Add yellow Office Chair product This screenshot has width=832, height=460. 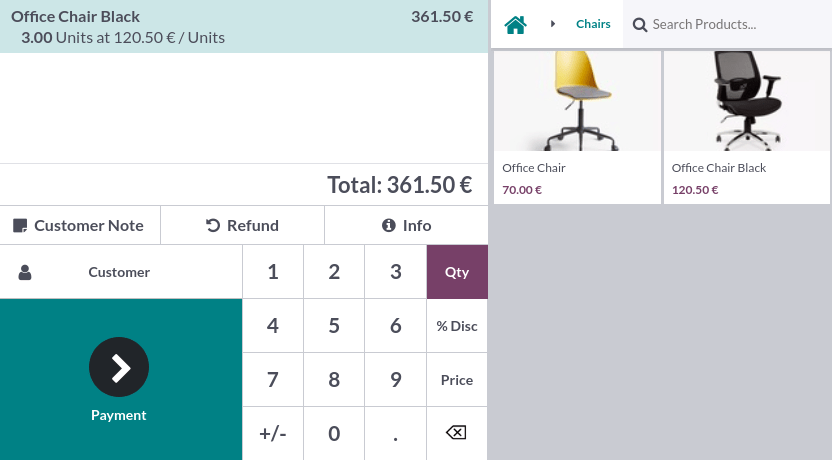[x=577, y=127]
